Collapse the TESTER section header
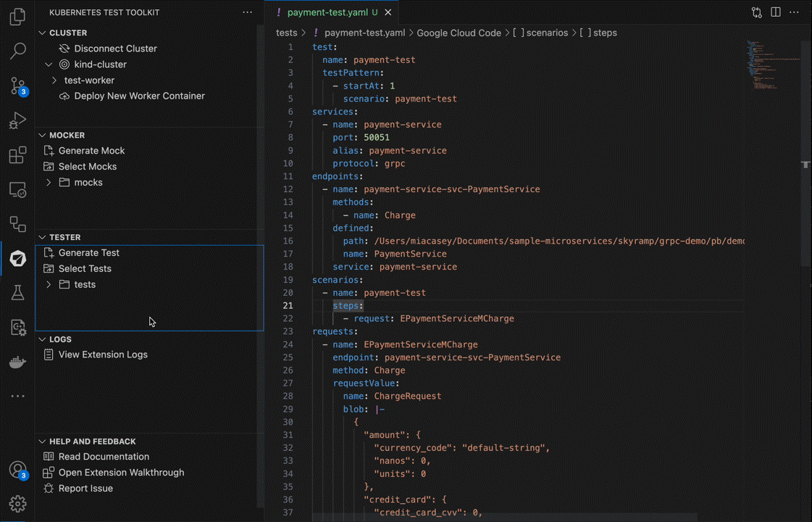 click(64, 237)
